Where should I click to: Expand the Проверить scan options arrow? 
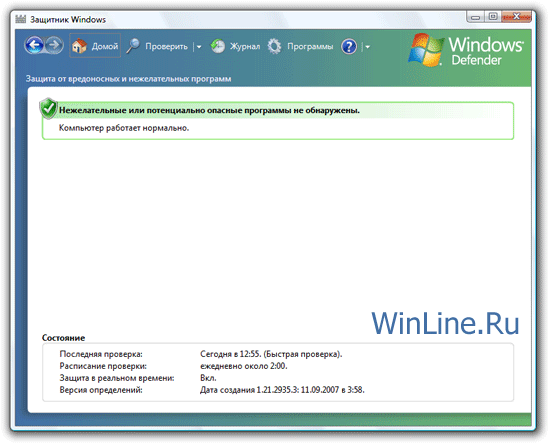199,47
